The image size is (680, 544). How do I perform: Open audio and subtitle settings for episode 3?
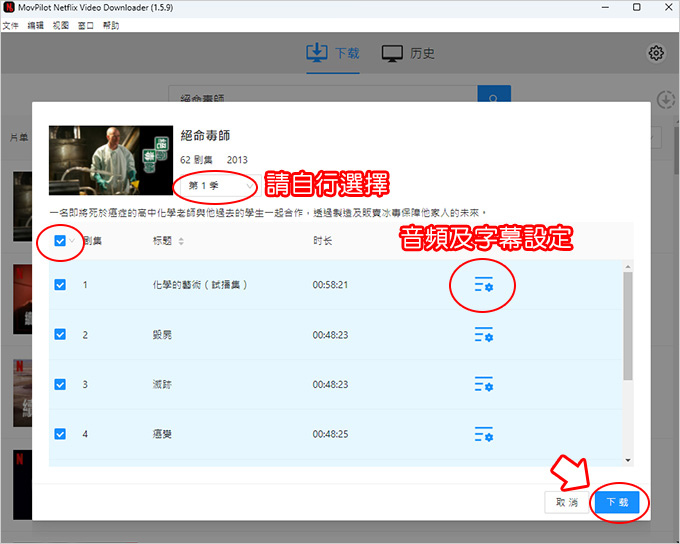point(484,384)
